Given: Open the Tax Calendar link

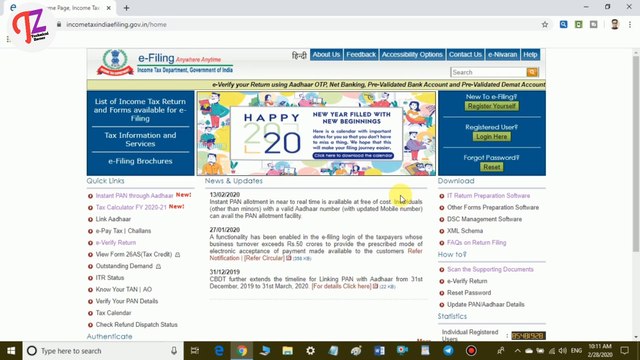Looking at the screenshot, I should click(x=113, y=313).
